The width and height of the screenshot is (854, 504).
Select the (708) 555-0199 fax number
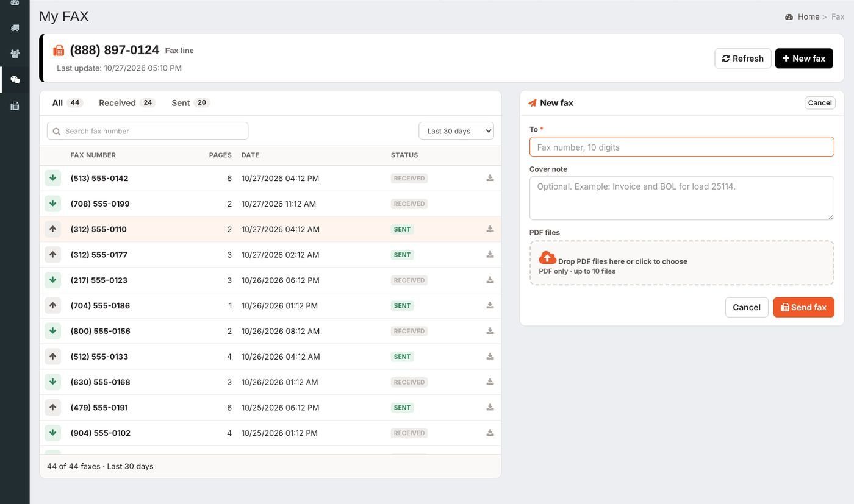100,204
